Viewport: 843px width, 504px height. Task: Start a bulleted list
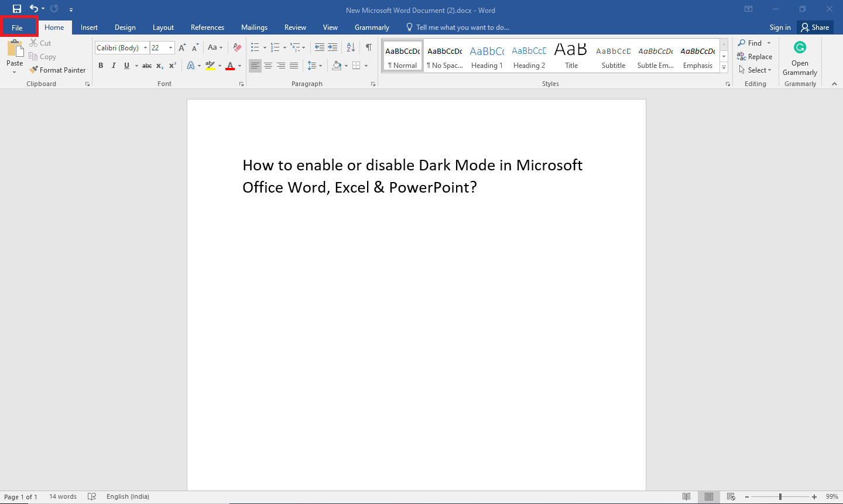pos(255,47)
